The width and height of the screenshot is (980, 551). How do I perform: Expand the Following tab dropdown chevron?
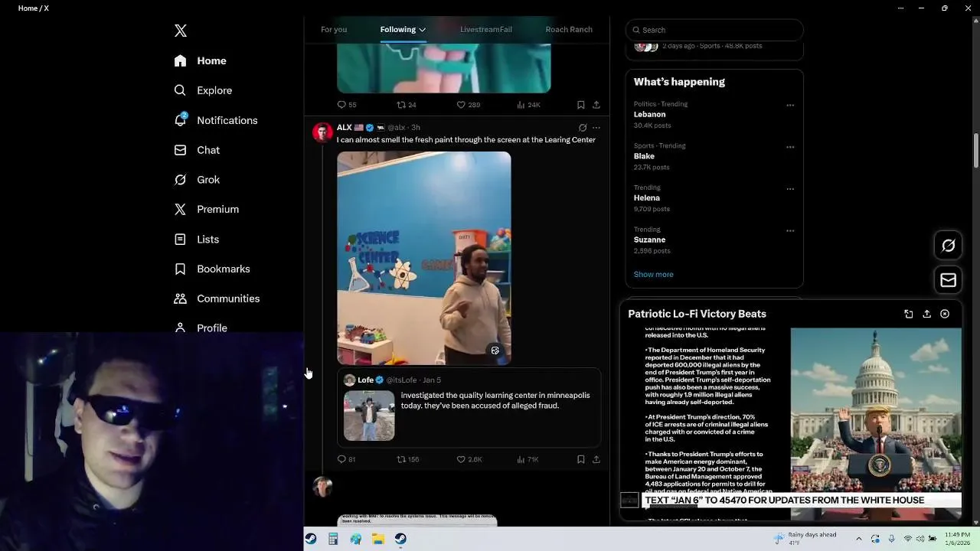[x=422, y=30]
